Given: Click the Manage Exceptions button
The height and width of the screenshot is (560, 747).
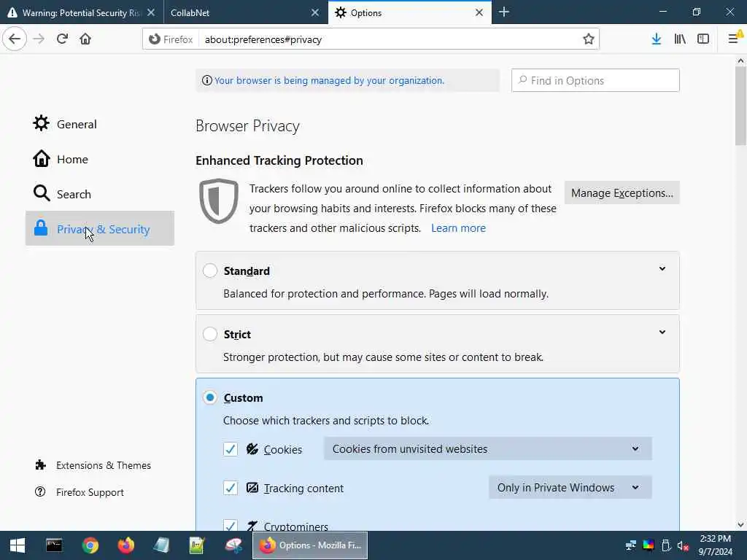Looking at the screenshot, I should tap(622, 192).
